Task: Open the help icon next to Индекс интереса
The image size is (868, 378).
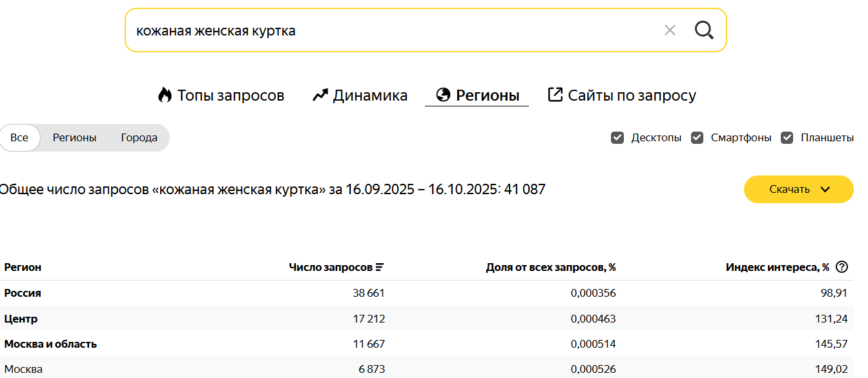Action: click(842, 267)
